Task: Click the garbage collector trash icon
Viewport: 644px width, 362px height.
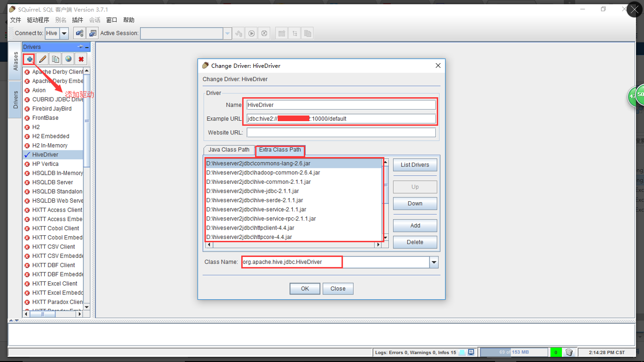Action: click(x=569, y=352)
